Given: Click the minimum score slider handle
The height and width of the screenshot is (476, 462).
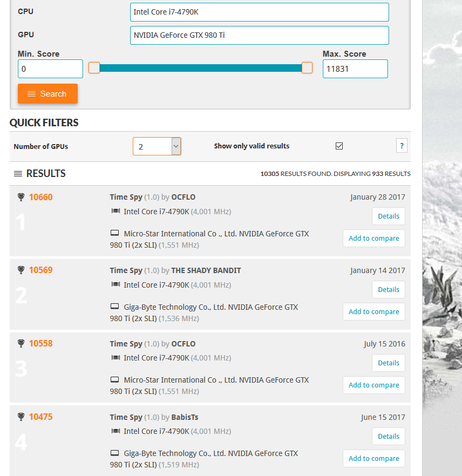Looking at the screenshot, I should 94,67.
